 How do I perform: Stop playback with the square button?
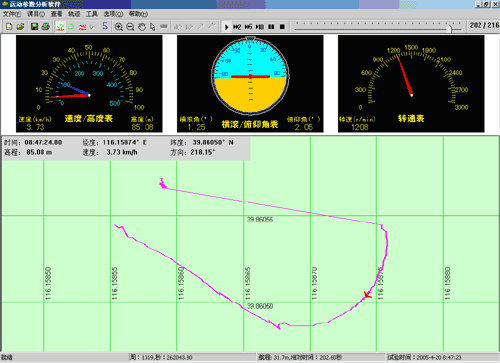[x=282, y=27]
